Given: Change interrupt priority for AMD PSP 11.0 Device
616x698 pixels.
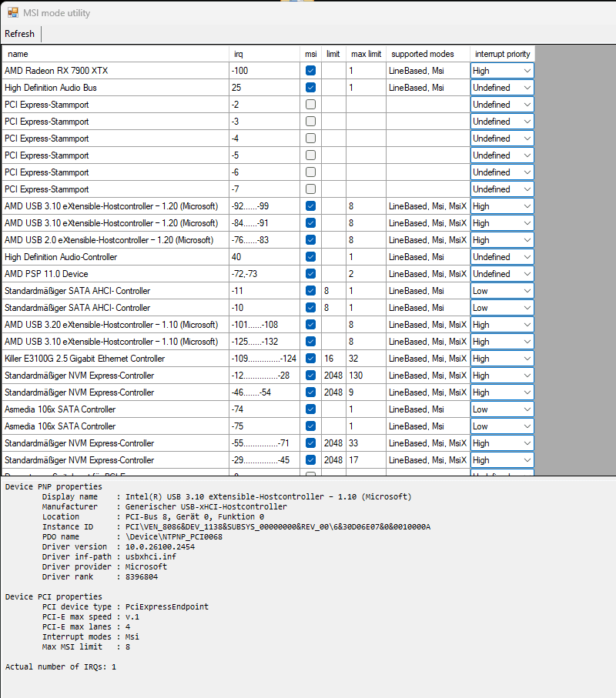Looking at the screenshot, I should point(502,273).
